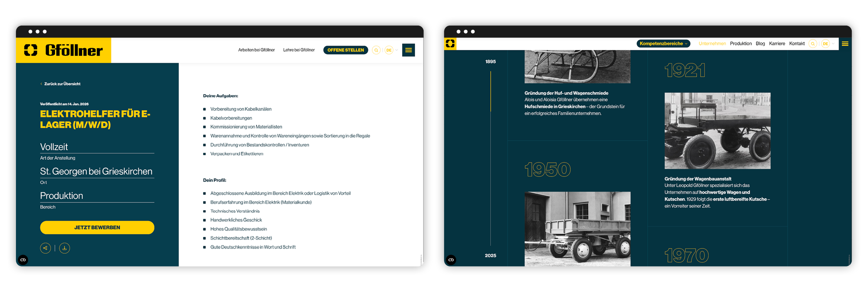868x292 pixels.
Task: Open Produktion menu in right window
Action: tap(741, 44)
